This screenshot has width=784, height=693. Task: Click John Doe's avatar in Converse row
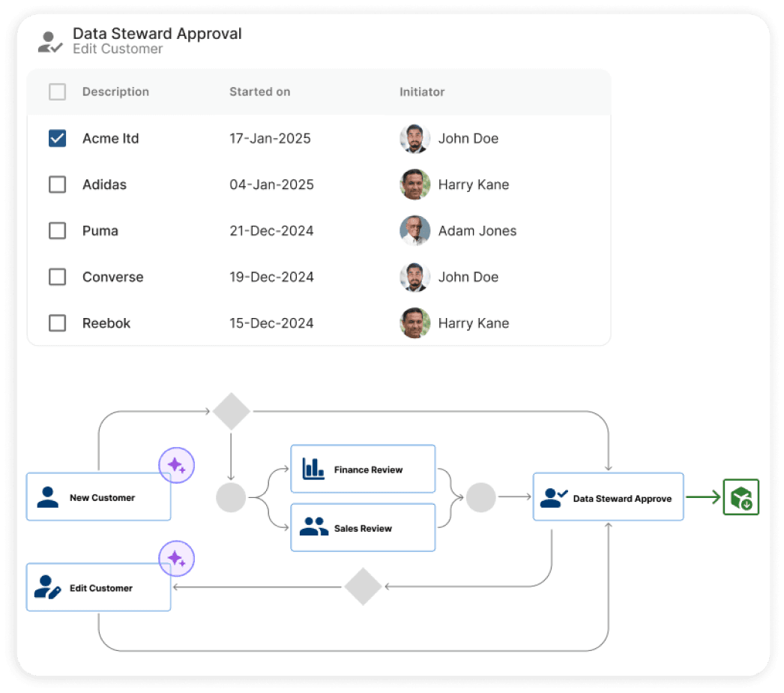pos(415,277)
